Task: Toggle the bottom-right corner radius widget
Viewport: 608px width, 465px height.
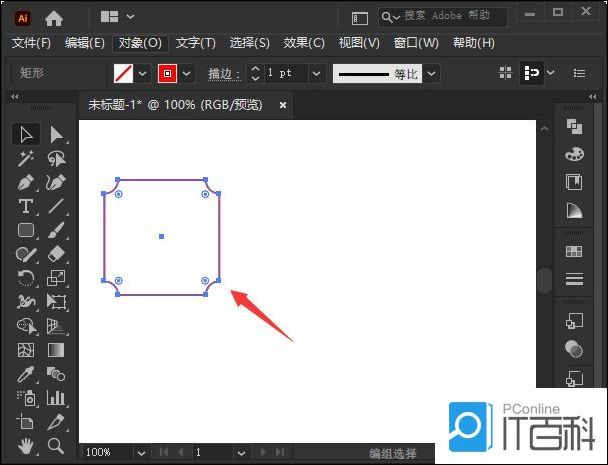Action: pyautogui.click(x=205, y=280)
